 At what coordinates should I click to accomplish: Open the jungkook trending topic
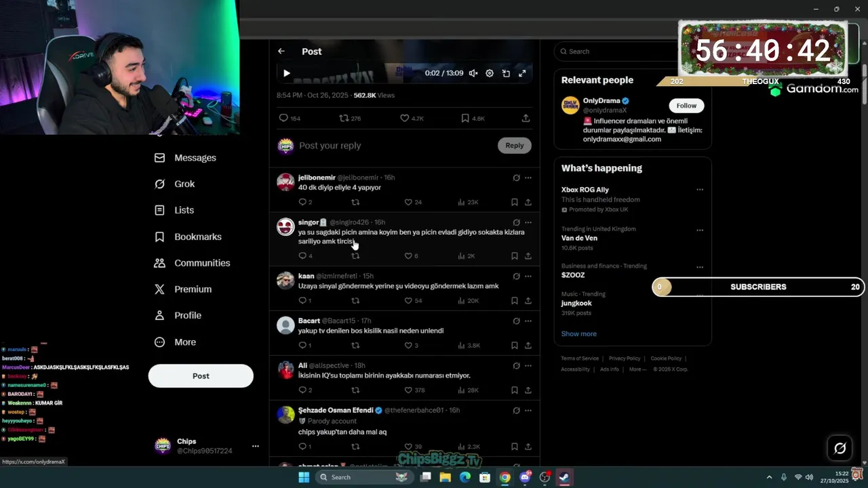576,303
